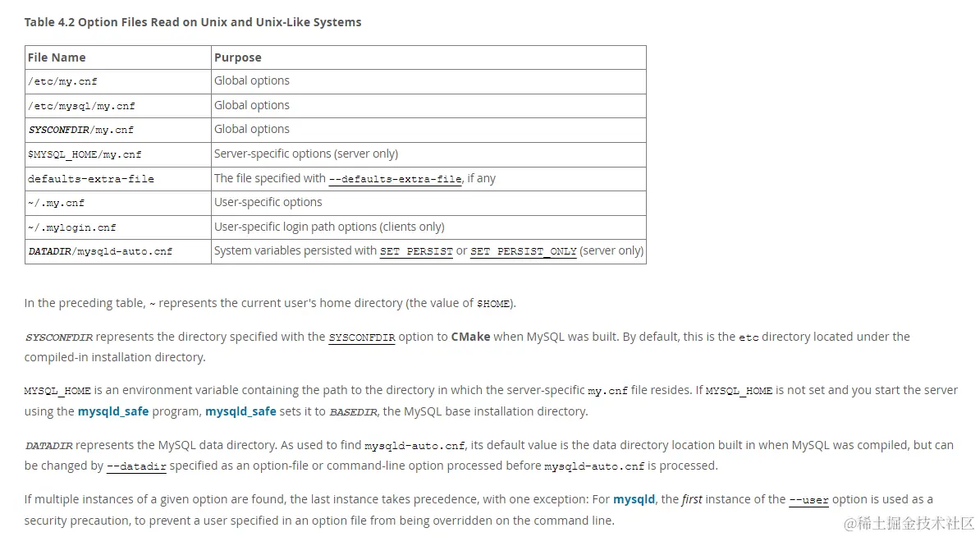Click the bold CMake text
980x537 pixels.
point(470,337)
